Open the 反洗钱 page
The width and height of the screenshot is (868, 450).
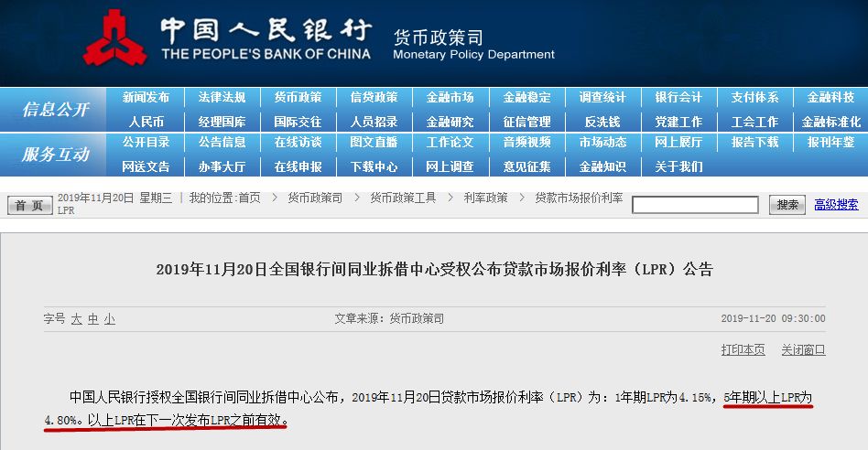[602, 122]
